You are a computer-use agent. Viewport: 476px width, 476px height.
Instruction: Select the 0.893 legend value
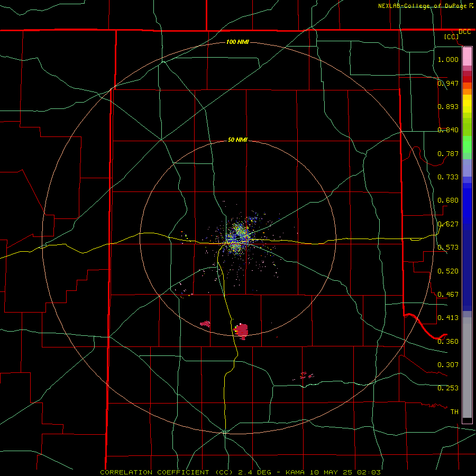[x=448, y=106]
